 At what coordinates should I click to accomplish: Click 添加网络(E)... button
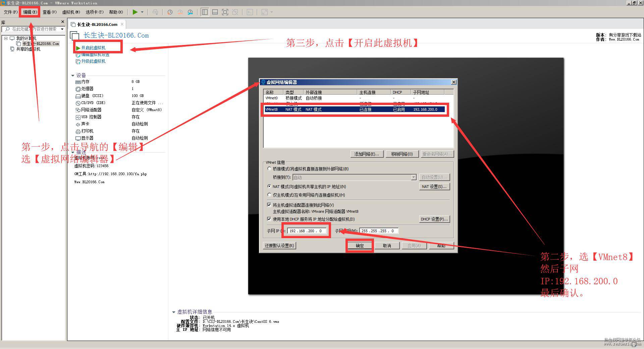click(367, 154)
